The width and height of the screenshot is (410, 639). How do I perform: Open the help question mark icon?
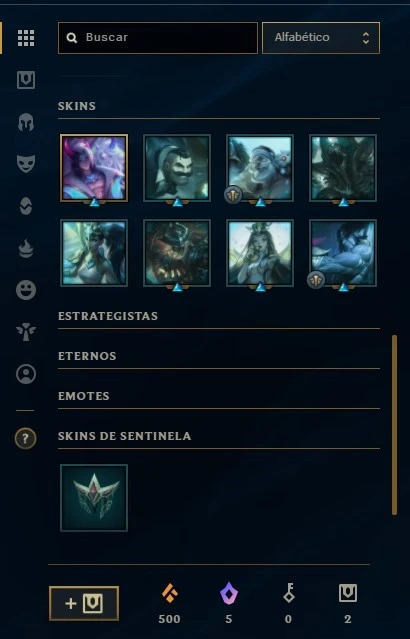pyautogui.click(x=26, y=438)
